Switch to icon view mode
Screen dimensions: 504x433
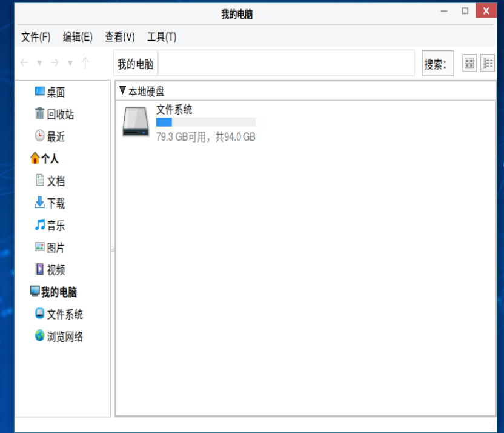tap(469, 64)
